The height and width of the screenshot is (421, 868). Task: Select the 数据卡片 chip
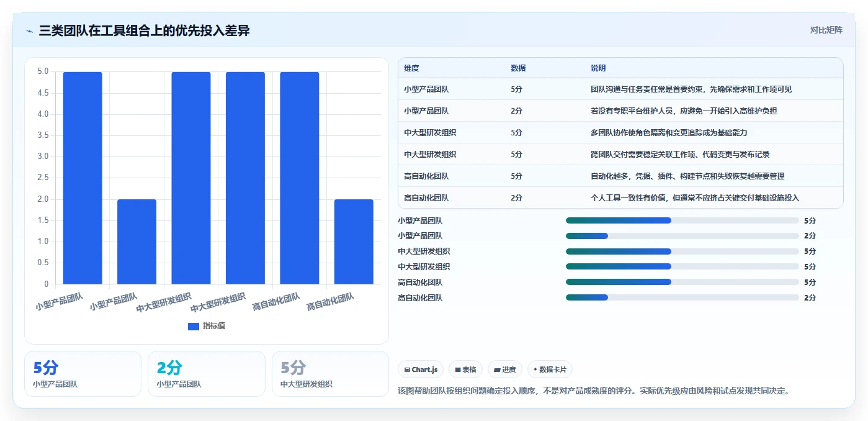tap(550, 369)
